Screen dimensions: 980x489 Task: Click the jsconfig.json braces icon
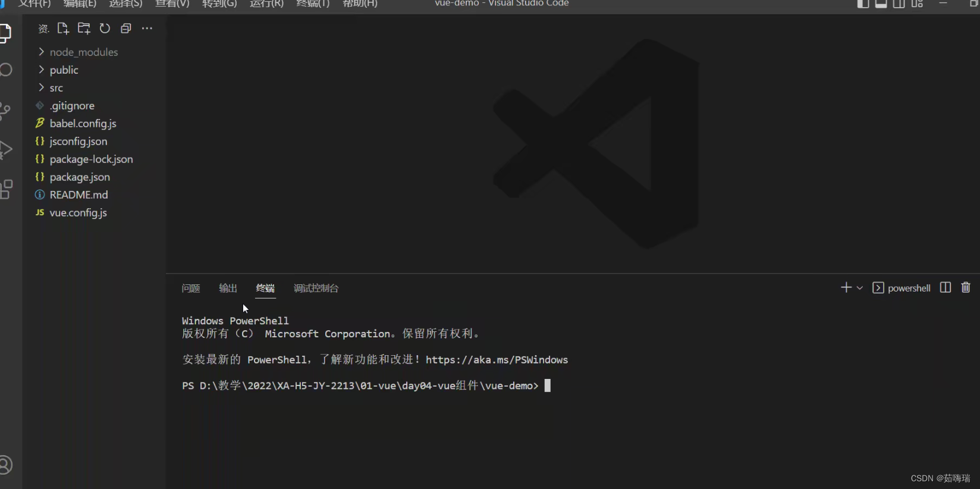click(x=40, y=141)
